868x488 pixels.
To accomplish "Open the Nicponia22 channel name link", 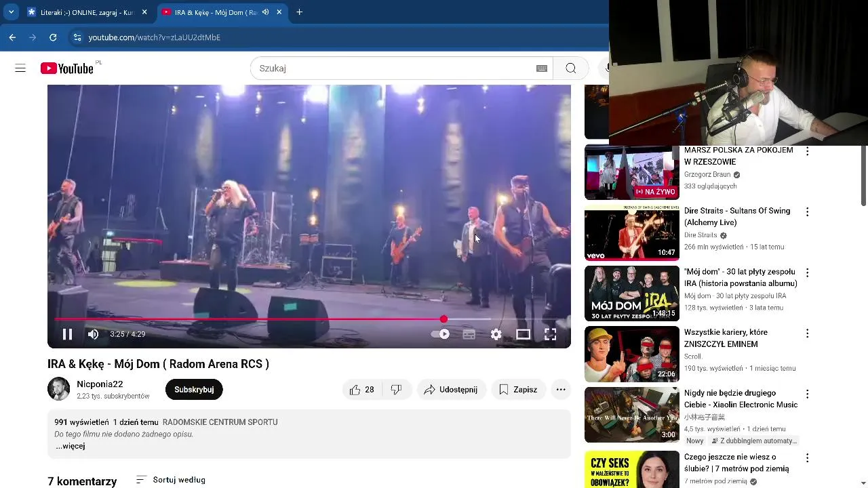I will tap(100, 384).
